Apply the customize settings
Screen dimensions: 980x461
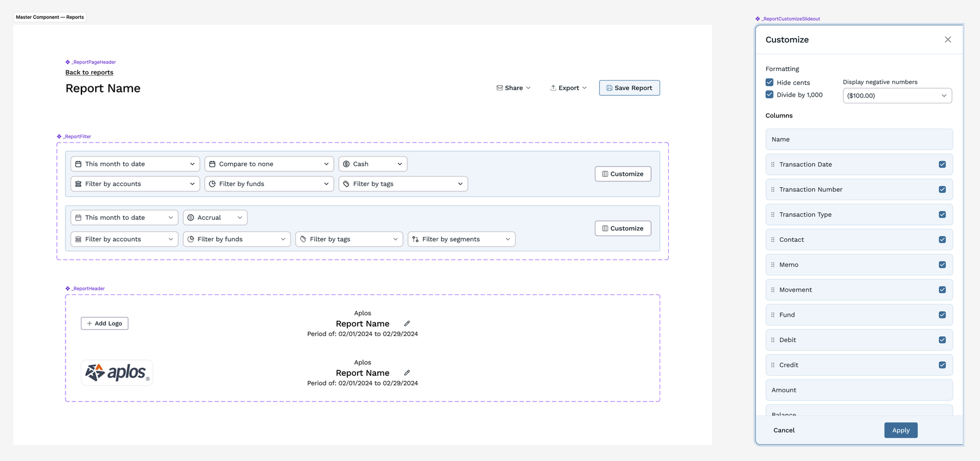[x=901, y=430]
